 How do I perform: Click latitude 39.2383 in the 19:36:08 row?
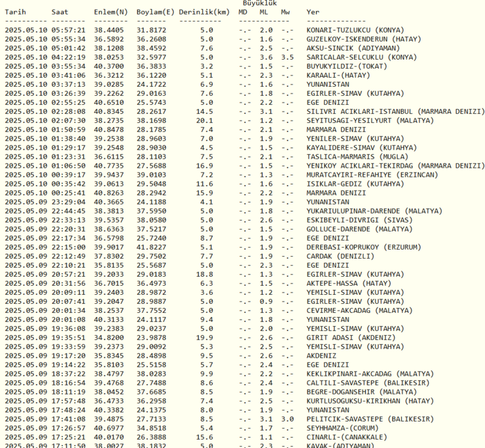(x=109, y=329)
